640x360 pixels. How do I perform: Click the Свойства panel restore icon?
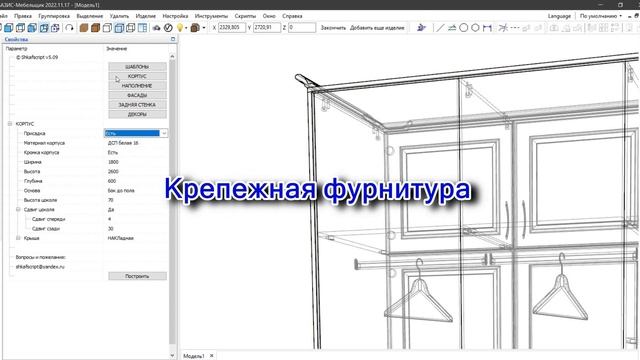pos(173,39)
